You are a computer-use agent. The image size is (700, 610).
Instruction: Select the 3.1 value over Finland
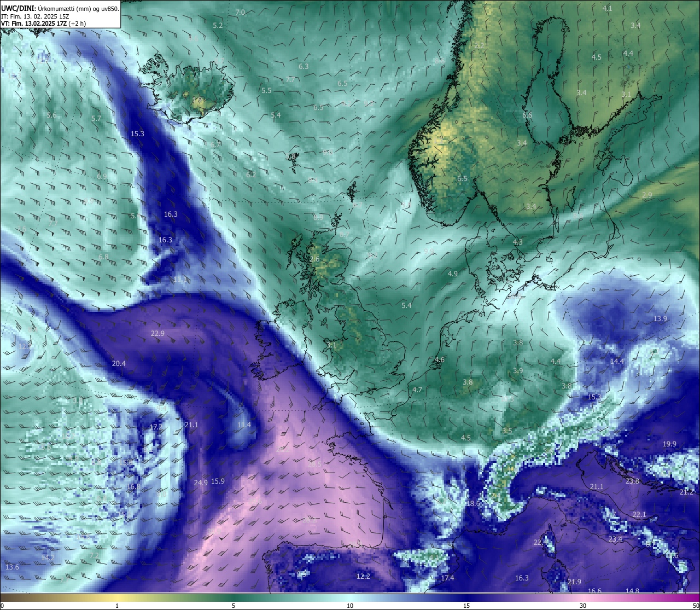(626, 94)
